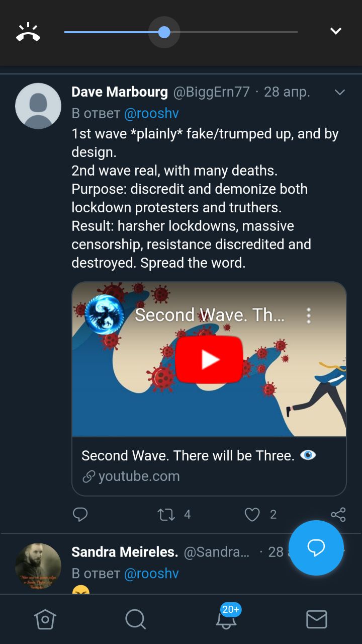Open Dave Marbourg's profile avatar
The width and height of the screenshot is (362, 644).
point(38,106)
